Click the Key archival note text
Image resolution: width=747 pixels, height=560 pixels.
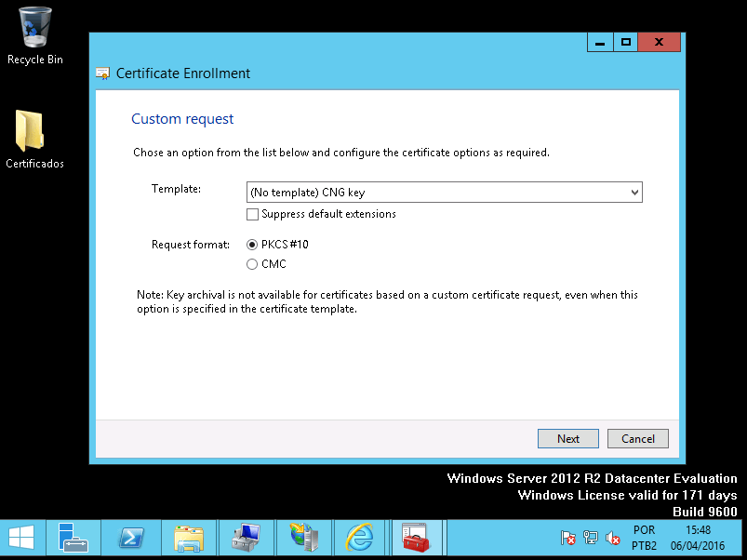[x=387, y=302]
